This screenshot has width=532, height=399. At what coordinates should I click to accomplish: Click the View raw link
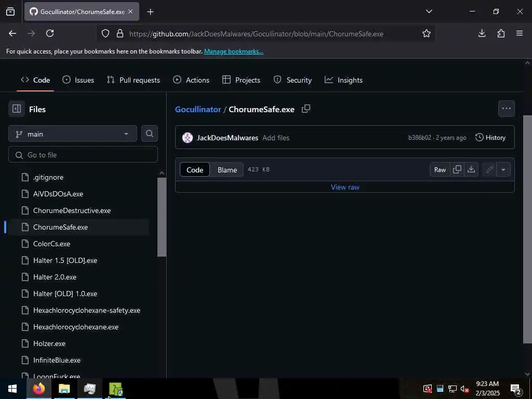click(x=345, y=187)
